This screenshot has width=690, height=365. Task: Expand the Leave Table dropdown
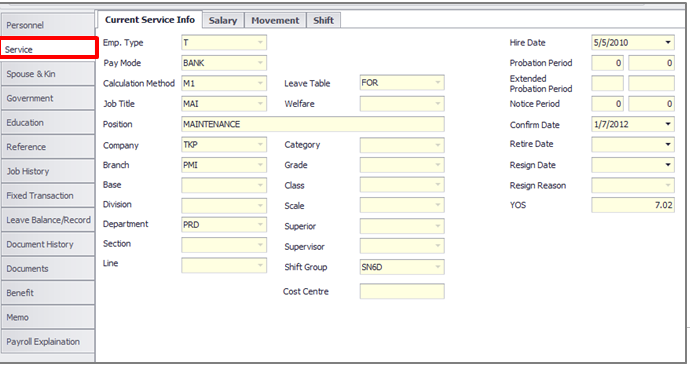click(438, 83)
